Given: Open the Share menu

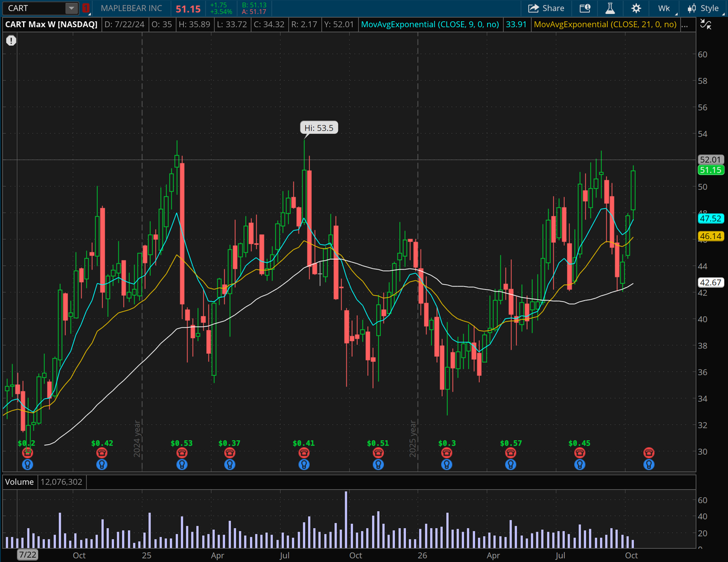Looking at the screenshot, I should (546, 8).
